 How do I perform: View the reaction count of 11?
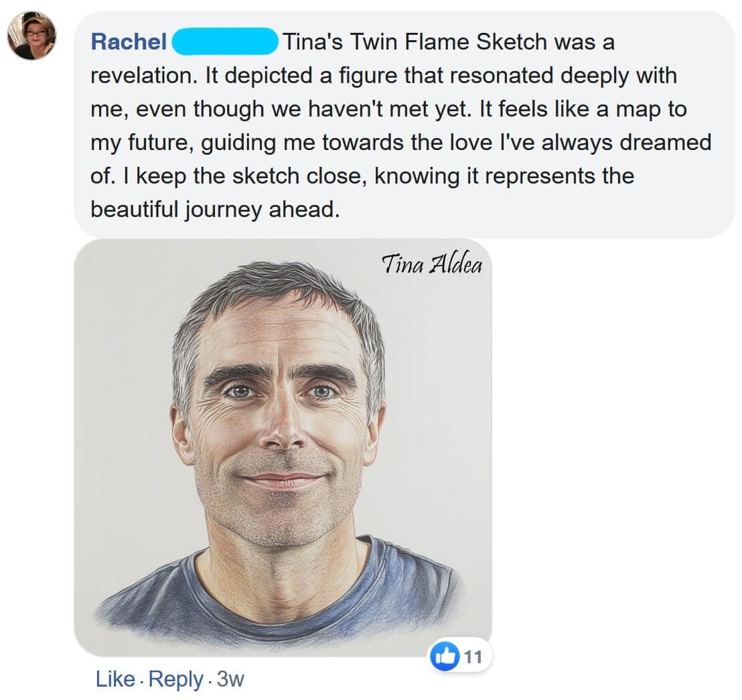(x=473, y=656)
